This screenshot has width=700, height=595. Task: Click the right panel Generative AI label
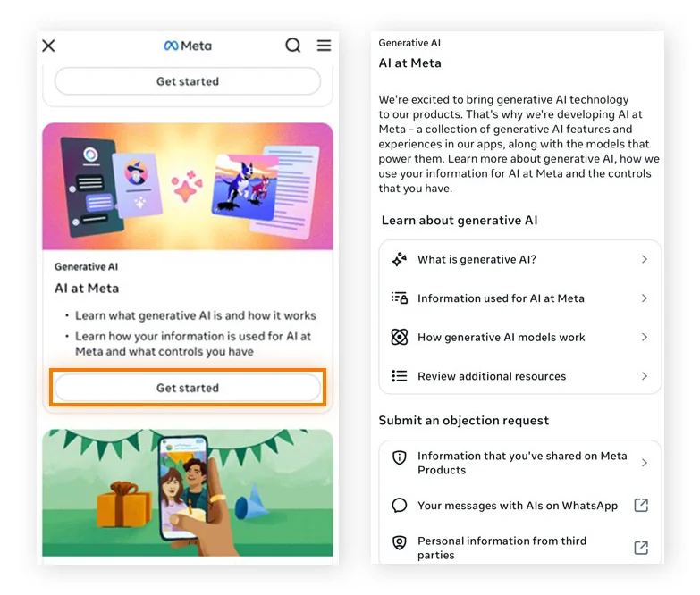pyautogui.click(x=409, y=43)
